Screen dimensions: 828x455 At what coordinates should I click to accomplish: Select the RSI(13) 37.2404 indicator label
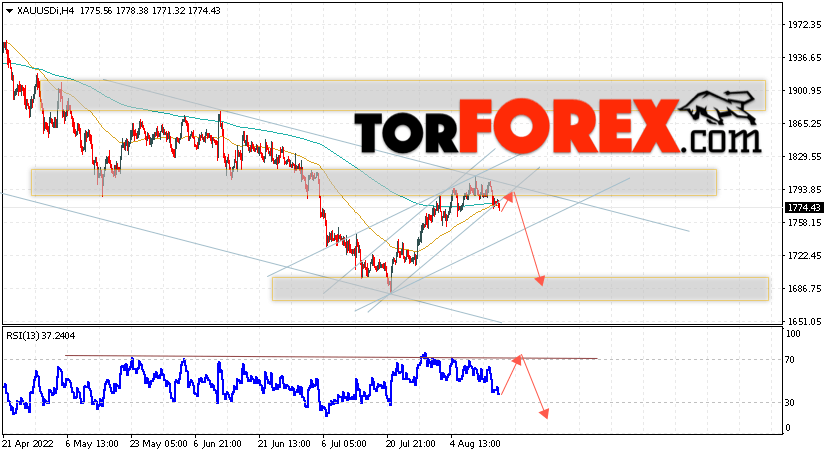(41, 336)
